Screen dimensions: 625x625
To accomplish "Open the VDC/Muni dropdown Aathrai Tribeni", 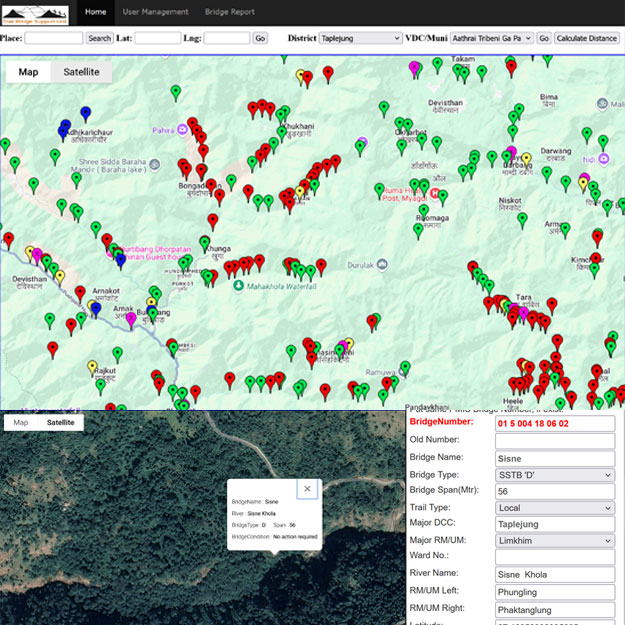I will pos(492,38).
